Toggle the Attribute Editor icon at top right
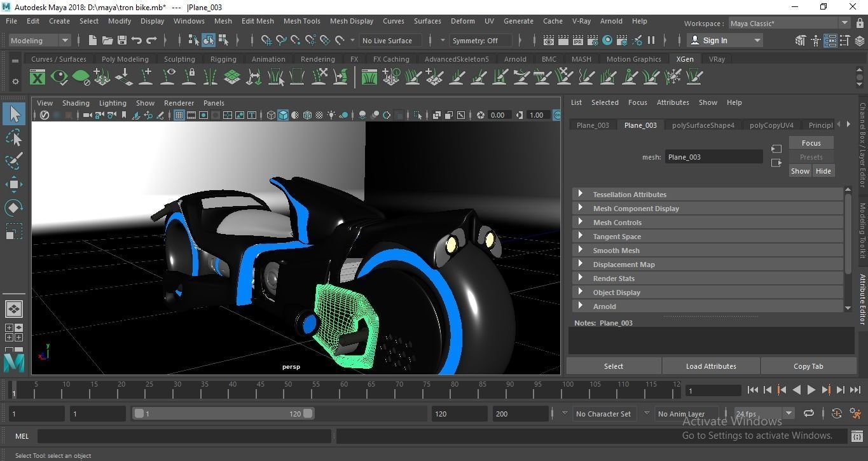 tap(830, 40)
